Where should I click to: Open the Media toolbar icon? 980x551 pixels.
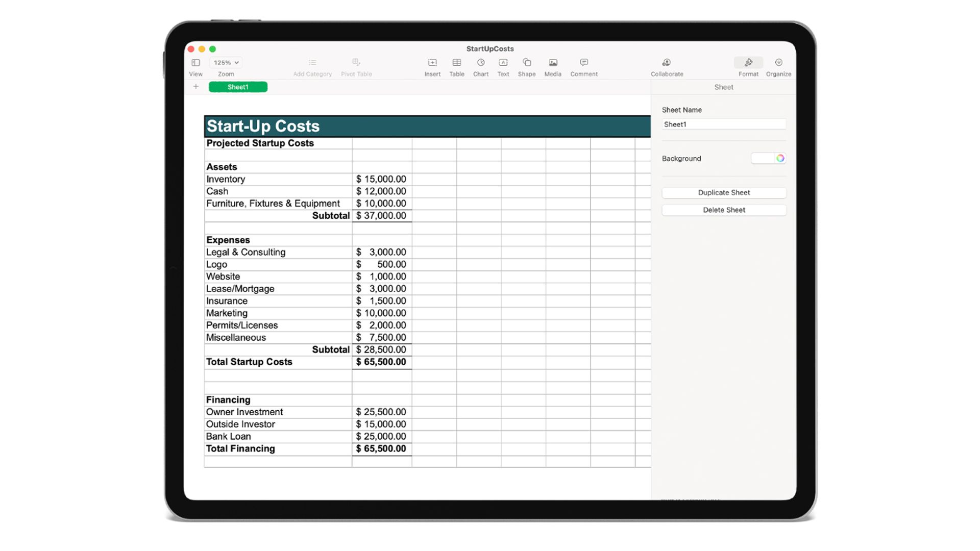pos(553,63)
